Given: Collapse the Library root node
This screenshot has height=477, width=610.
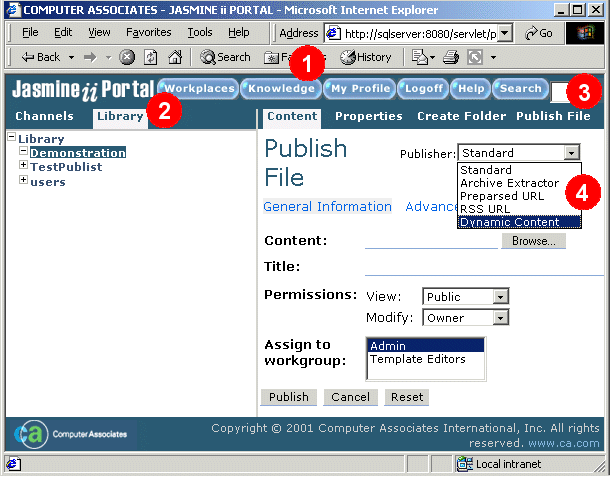Looking at the screenshot, I should (12, 137).
